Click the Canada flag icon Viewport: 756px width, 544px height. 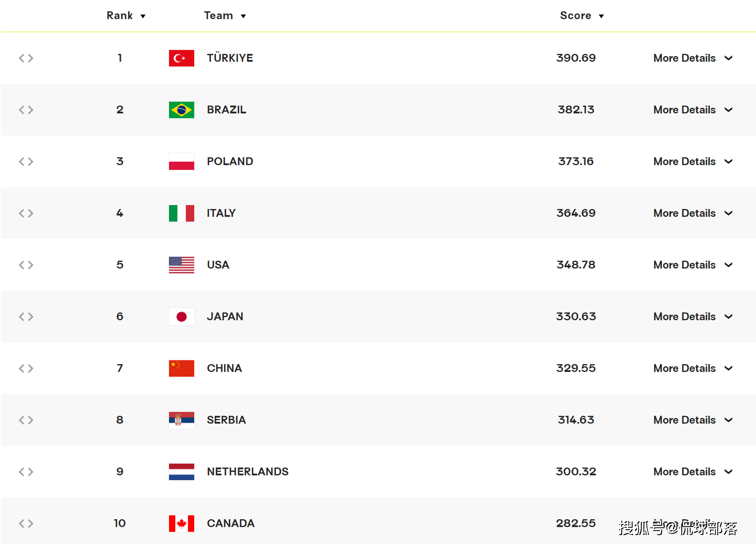181,524
